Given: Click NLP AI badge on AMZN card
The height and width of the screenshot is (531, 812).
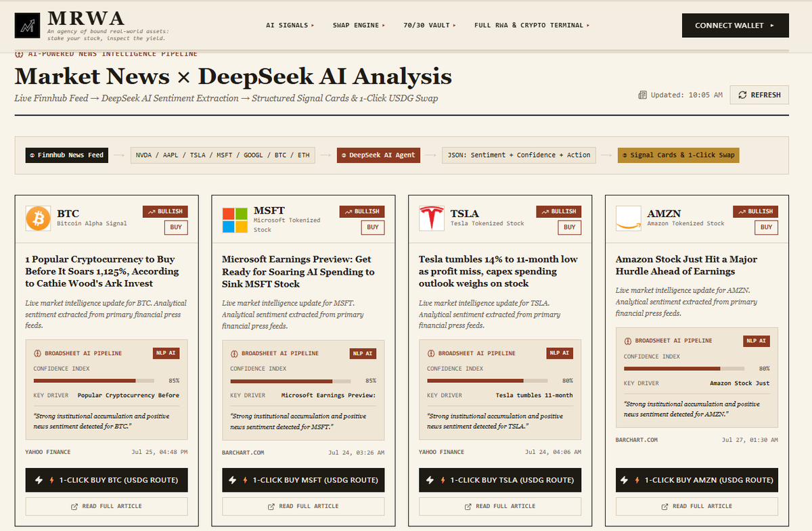Looking at the screenshot, I should 756,341.
